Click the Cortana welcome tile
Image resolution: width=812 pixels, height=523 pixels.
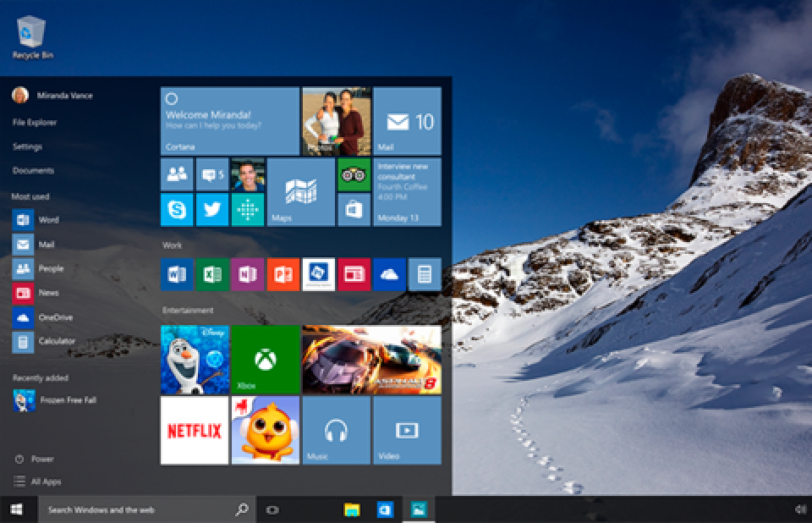(x=230, y=121)
